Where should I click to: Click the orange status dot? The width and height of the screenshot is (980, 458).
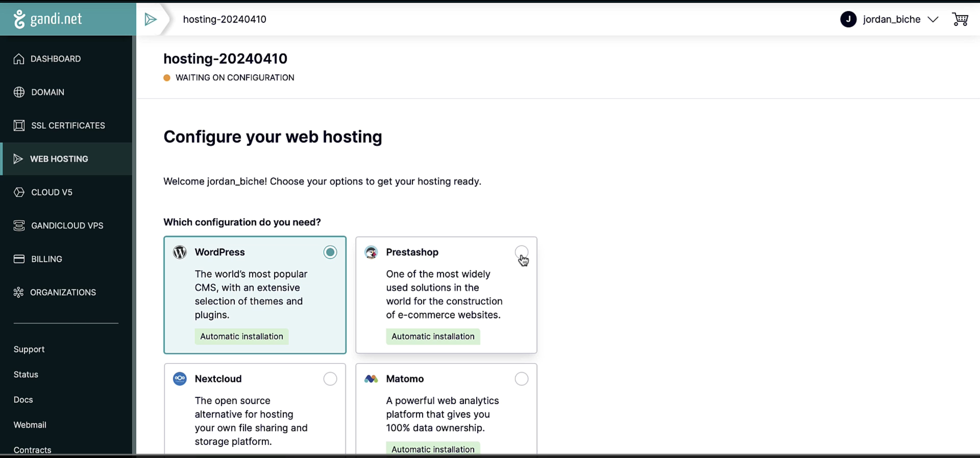[x=167, y=78]
